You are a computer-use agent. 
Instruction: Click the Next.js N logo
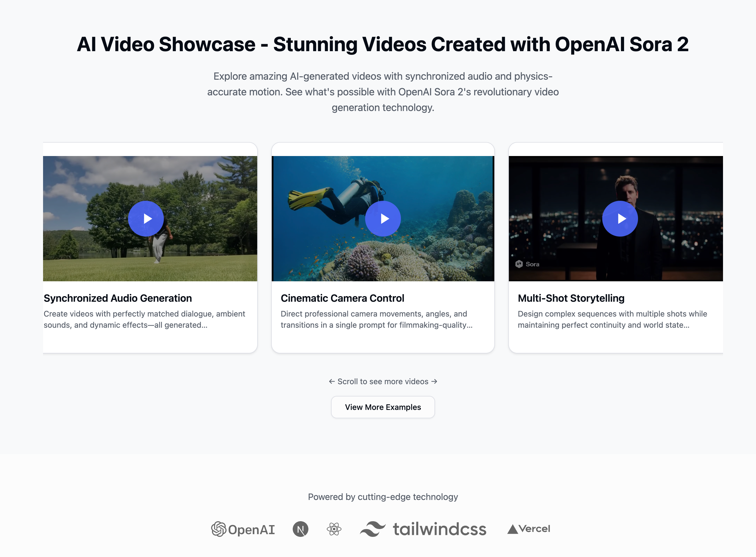click(300, 529)
